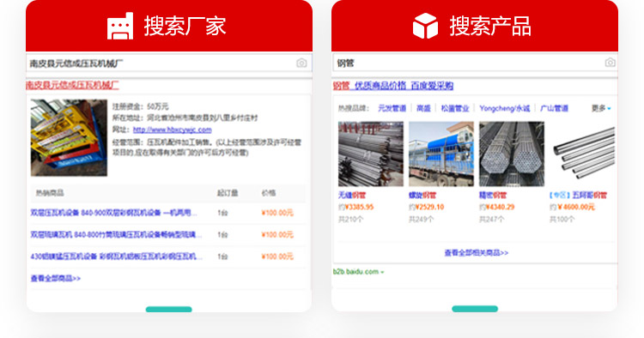Click the 钢管 优质商品价格 百度爱采购 title link

tap(393, 86)
